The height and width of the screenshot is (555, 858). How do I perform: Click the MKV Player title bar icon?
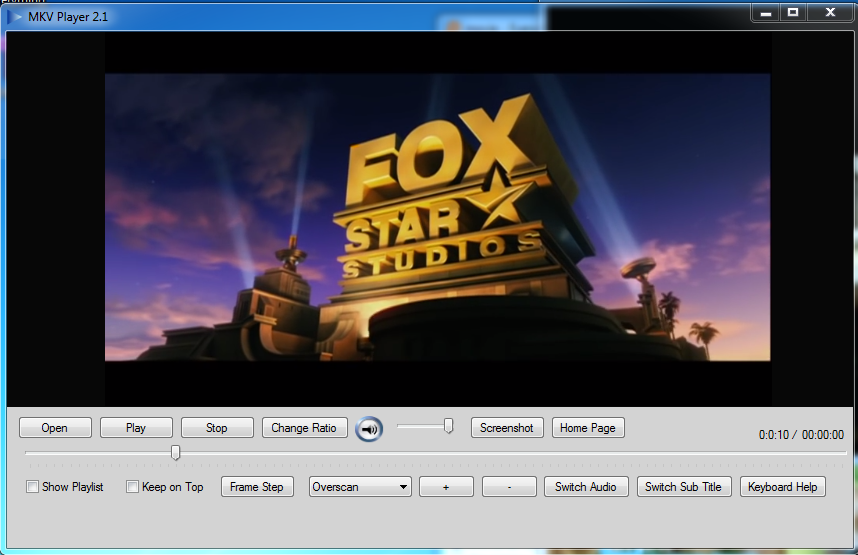(14, 17)
